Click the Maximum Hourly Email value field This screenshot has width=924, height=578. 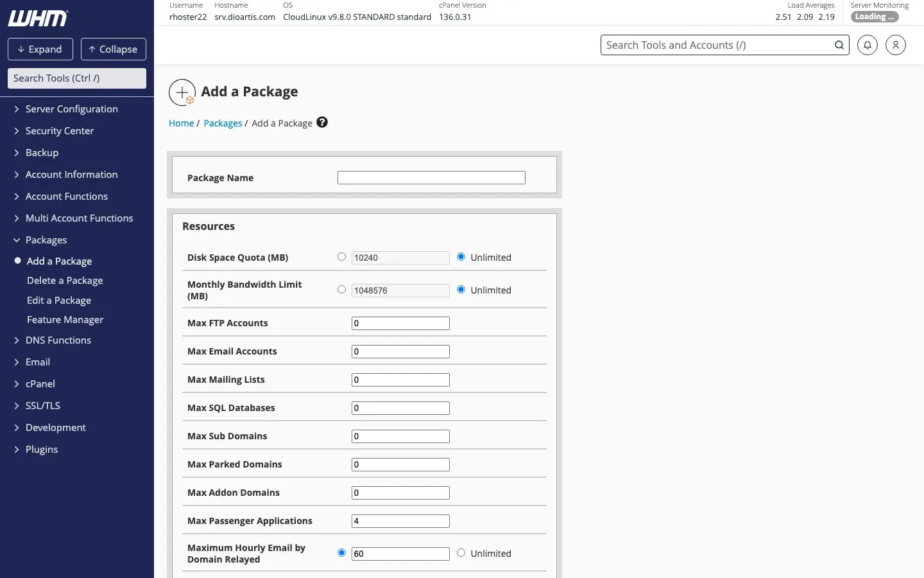click(400, 554)
